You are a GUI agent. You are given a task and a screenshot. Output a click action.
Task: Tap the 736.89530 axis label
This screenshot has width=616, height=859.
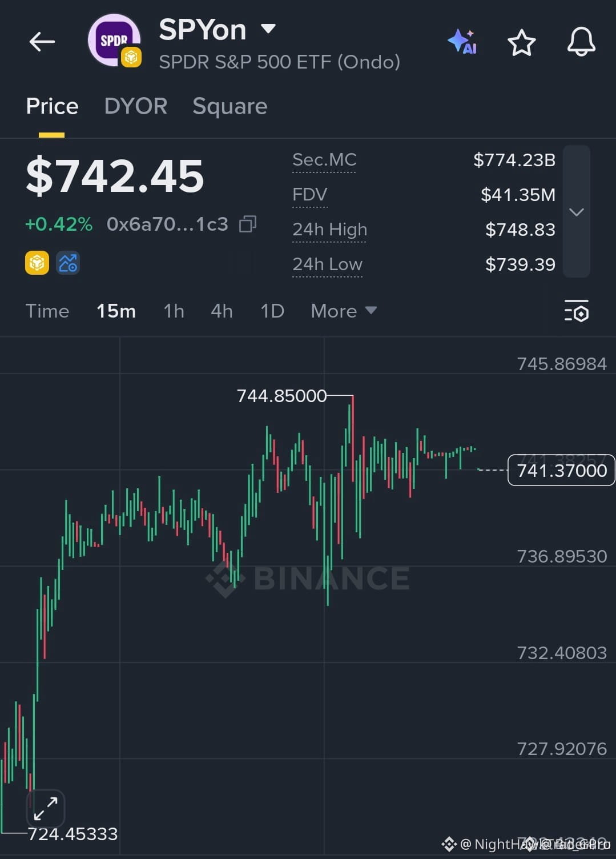coord(562,556)
